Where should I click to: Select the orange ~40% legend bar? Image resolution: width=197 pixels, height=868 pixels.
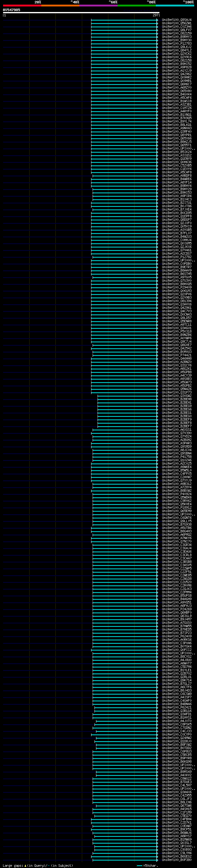pyautogui.click(x=60, y=6)
